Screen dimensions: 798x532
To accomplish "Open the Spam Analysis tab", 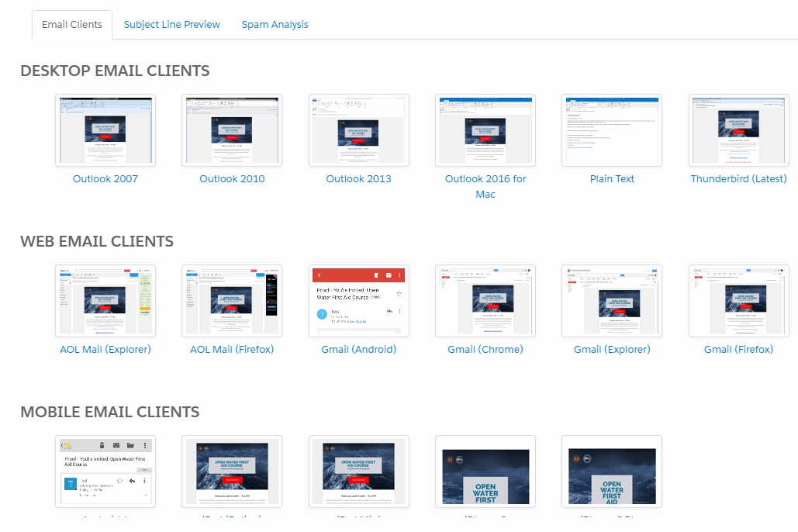I will 275,24.
